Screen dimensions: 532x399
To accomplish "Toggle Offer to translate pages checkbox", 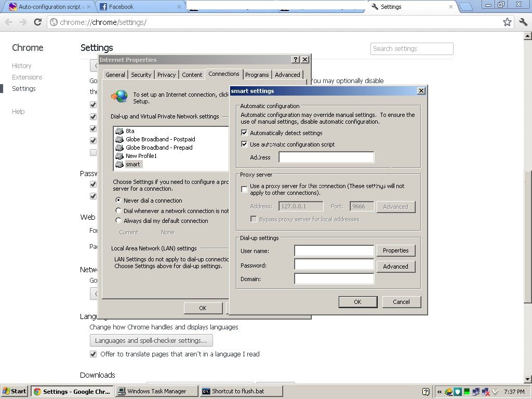I will click(x=93, y=354).
